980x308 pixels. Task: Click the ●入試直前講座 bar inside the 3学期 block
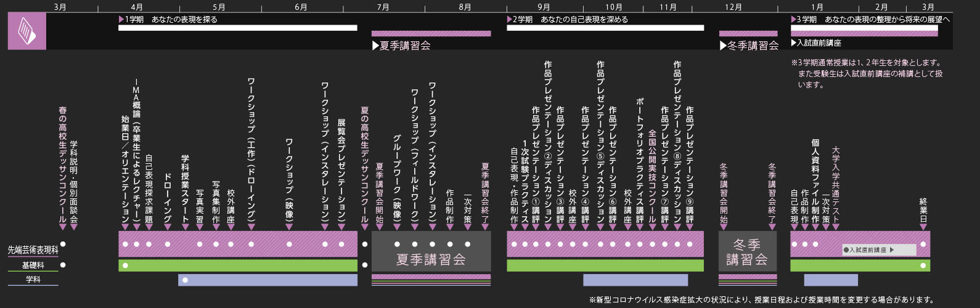(879, 250)
